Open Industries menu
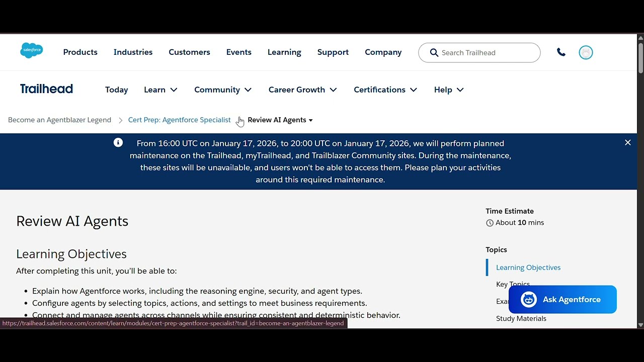The height and width of the screenshot is (362, 644). [133, 52]
